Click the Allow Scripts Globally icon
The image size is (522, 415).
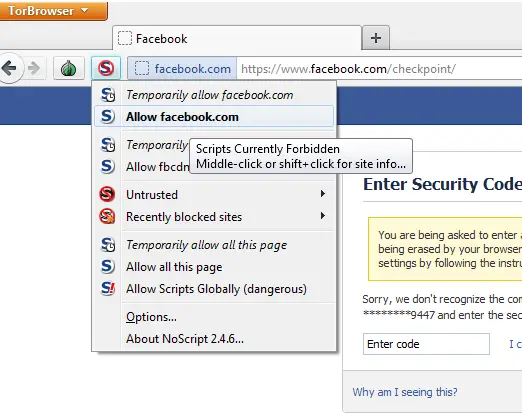pos(108,288)
